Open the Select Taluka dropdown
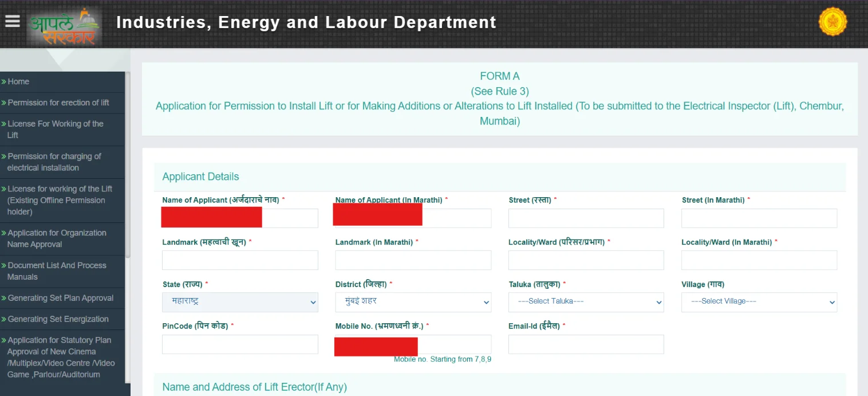The width and height of the screenshot is (868, 396). point(586,302)
